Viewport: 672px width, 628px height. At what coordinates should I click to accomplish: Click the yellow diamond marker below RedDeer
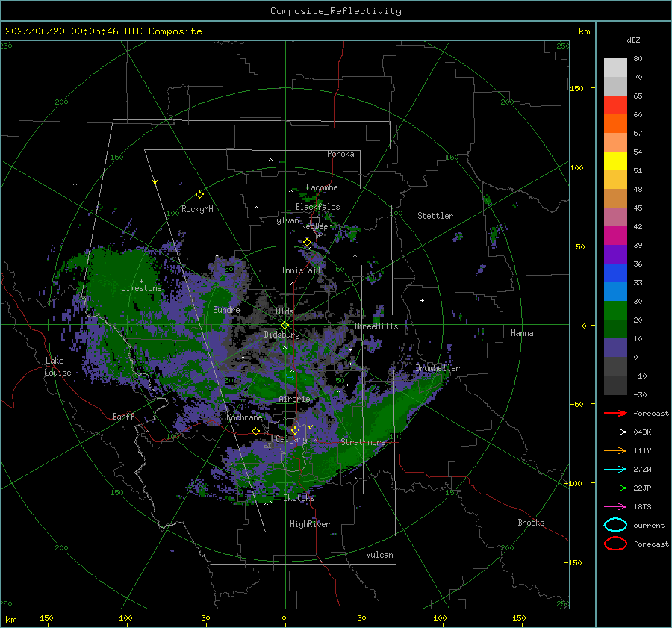tap(307, 243)
